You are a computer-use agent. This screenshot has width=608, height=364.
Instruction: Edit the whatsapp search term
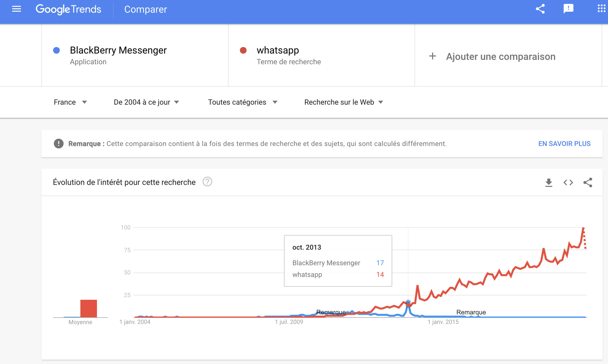tap(278, 50)
